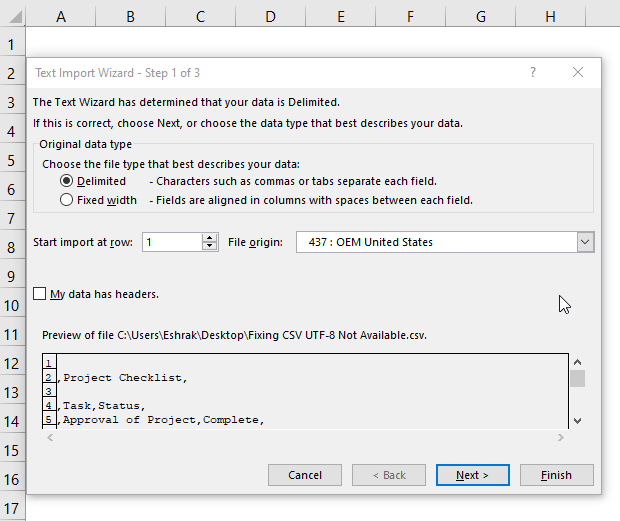Select the Fixed width radio button
Screen dimensions: 620x521
coord(66,200)
